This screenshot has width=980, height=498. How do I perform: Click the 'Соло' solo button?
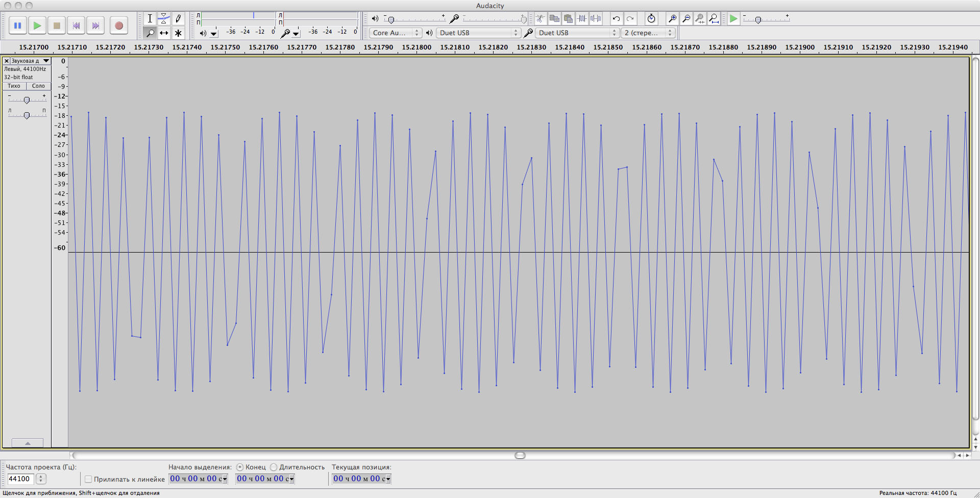point(38,86)
